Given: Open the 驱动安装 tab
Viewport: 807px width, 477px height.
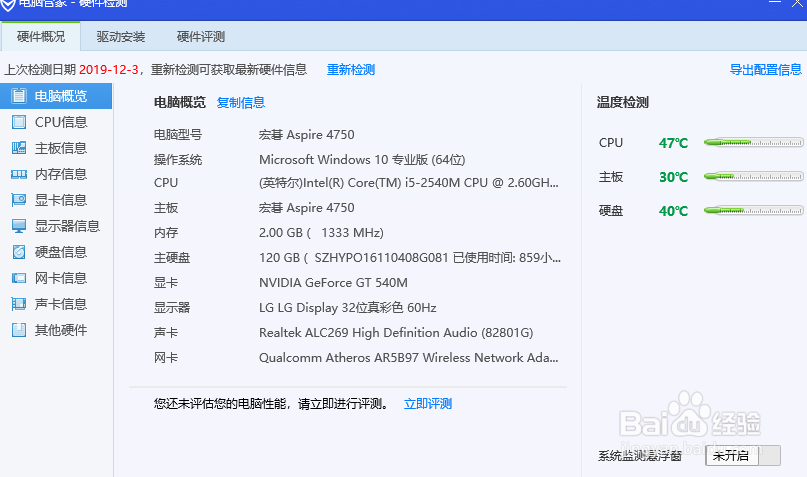Looking at the screenshot, I should coord(120,37).
